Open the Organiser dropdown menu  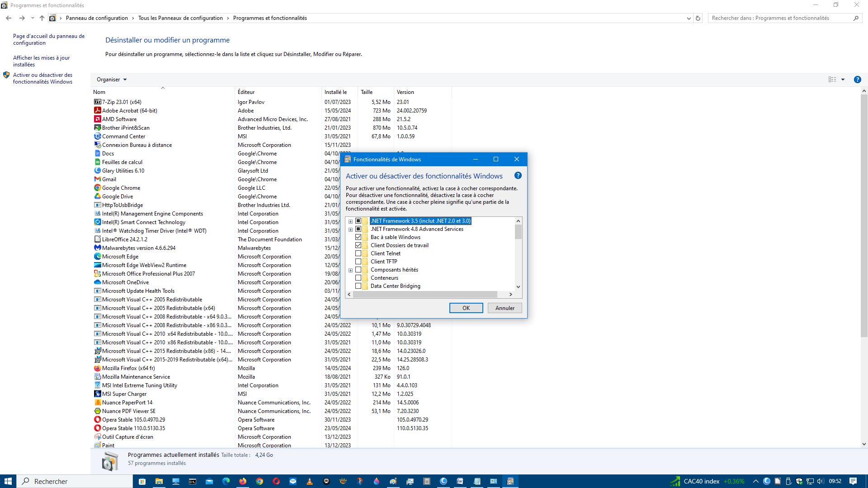112,80
